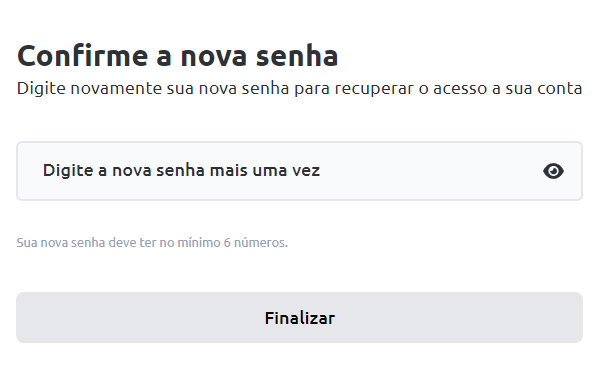The width and height of the screenshot is (607, 390).
Task: Click the word 'Confirme' in the title
Action: (x=82, y=56)
